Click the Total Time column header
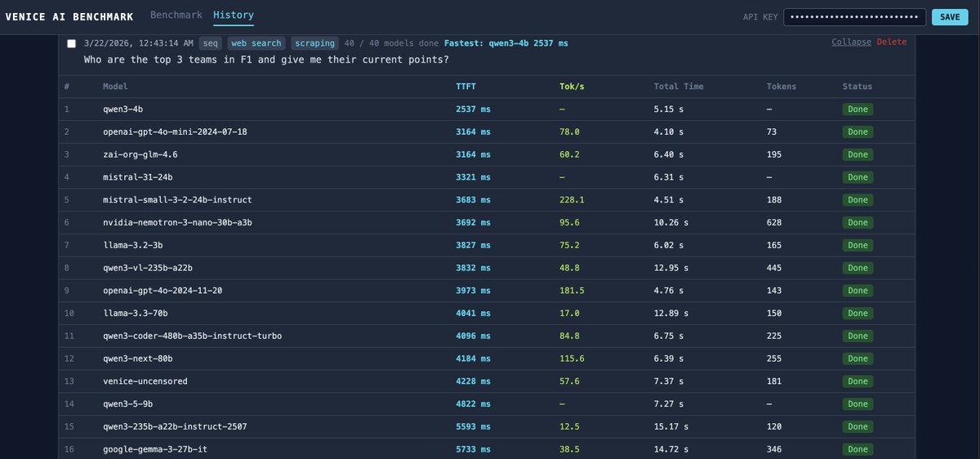Viewport: 980px width, 459px height. point(679,86)
